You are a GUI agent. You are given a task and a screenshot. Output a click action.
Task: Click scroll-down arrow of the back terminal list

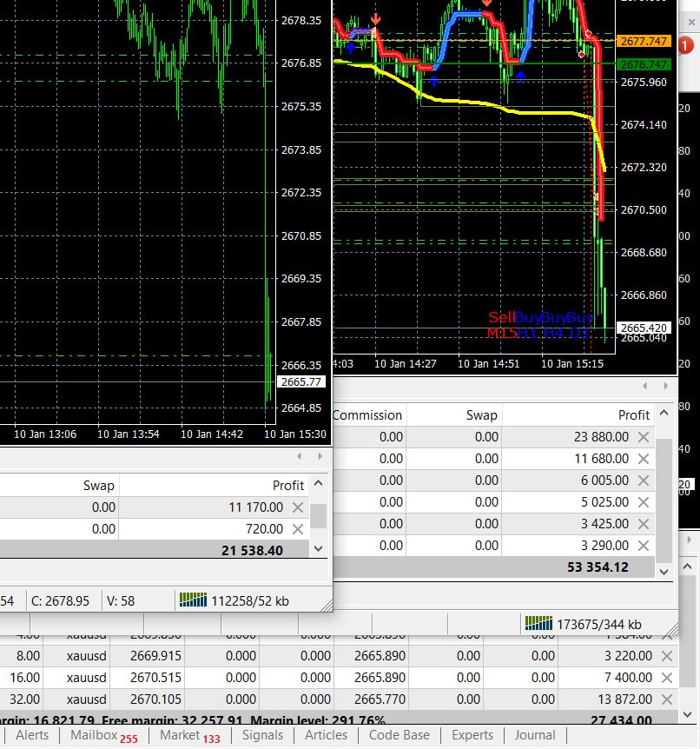click(x=687, y=714)
